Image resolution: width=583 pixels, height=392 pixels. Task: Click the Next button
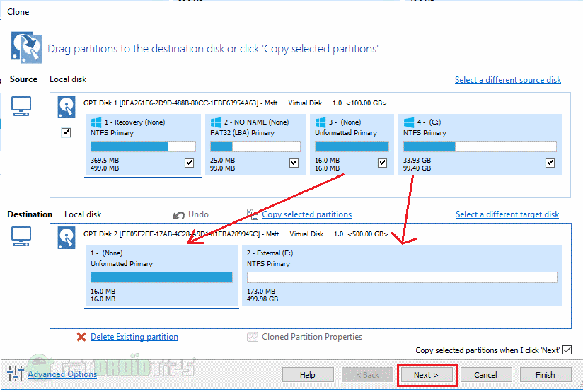click(427, 375)
